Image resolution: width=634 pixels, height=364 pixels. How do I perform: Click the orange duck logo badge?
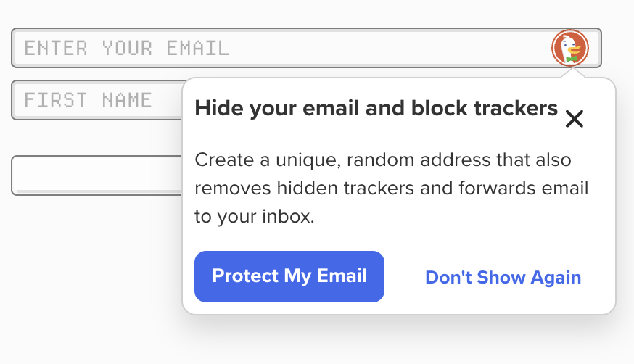569,48
